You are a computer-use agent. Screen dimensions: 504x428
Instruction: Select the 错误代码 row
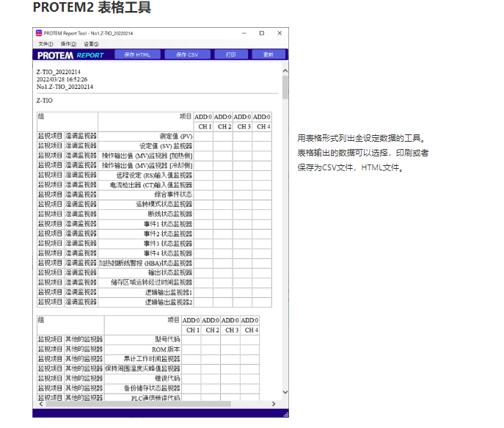click(x=148, y=379)
